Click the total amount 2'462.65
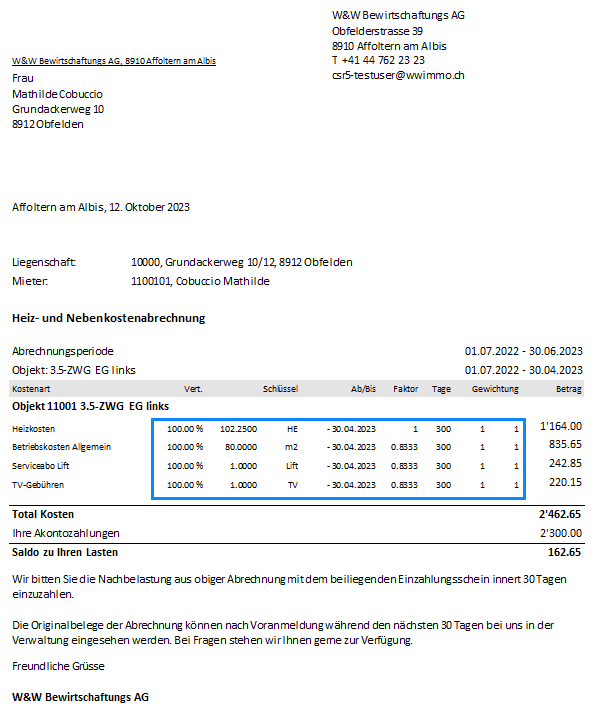Viewport: 594px width, 706px height. tap(560, 514)
